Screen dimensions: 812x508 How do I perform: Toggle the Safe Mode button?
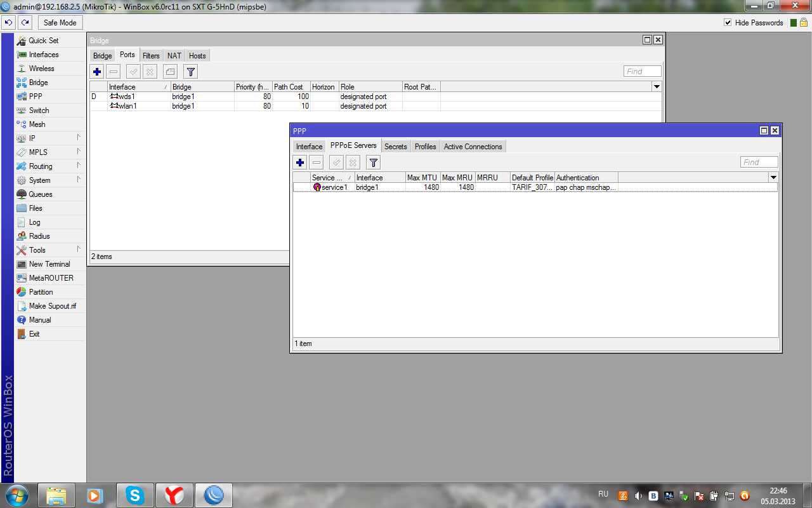point(60,22)
